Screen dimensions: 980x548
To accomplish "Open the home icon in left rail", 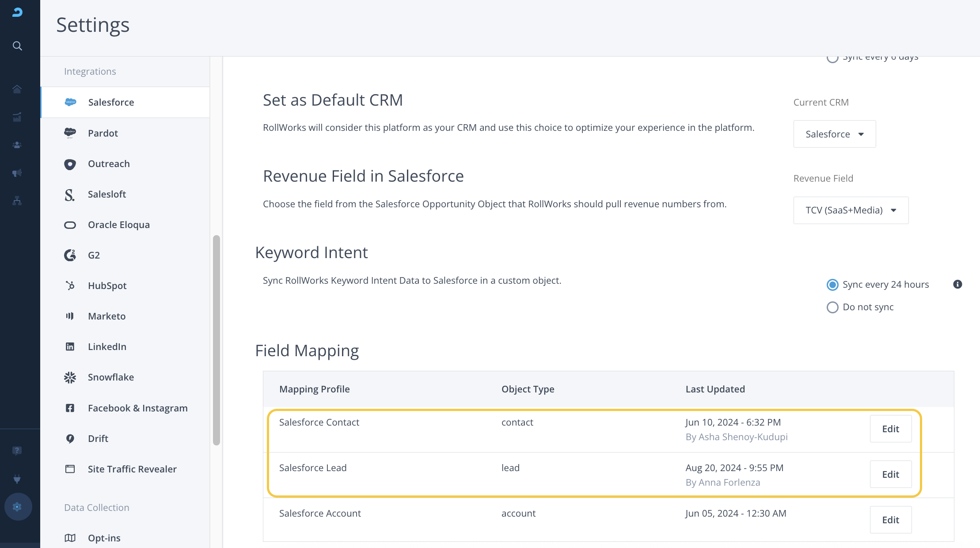I will 17,89.
